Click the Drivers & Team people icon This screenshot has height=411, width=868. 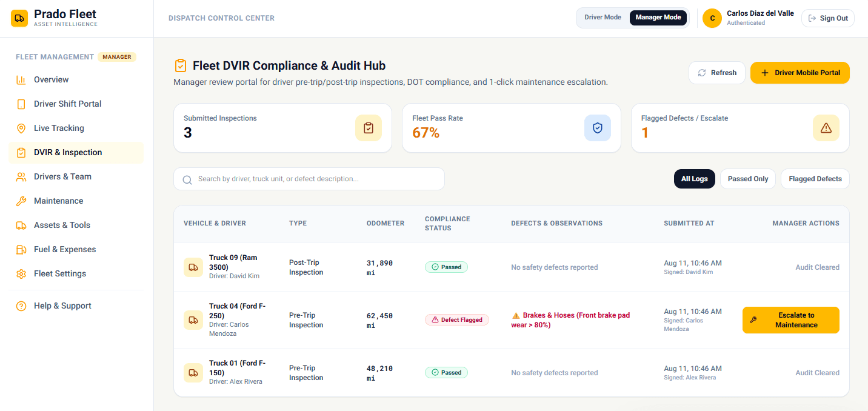pyautogui.click(x=21, y=177)
